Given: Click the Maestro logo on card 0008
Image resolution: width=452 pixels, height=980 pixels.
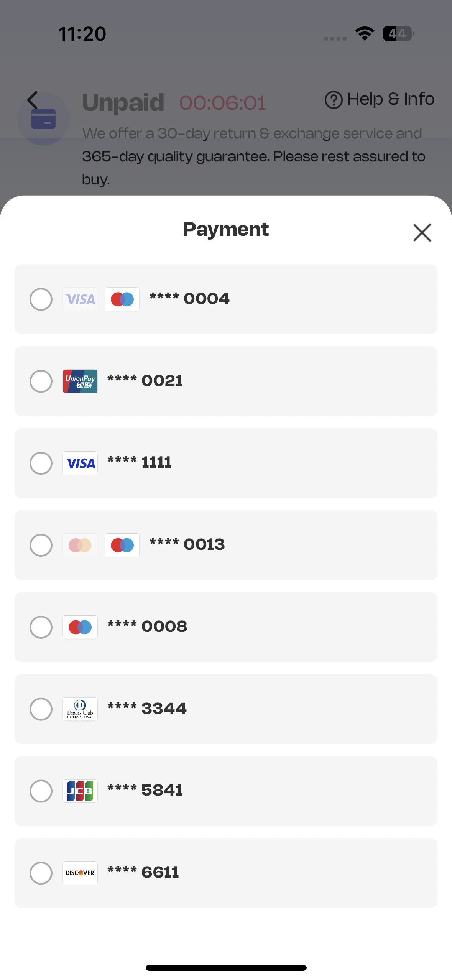Looking at the screenshot, I should pyautogui.click(x=80, y=627).
